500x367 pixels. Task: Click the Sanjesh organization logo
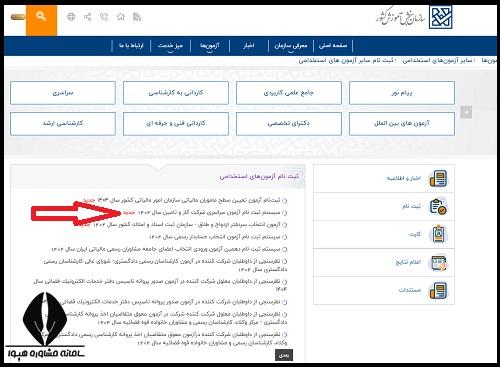(441, 17)
